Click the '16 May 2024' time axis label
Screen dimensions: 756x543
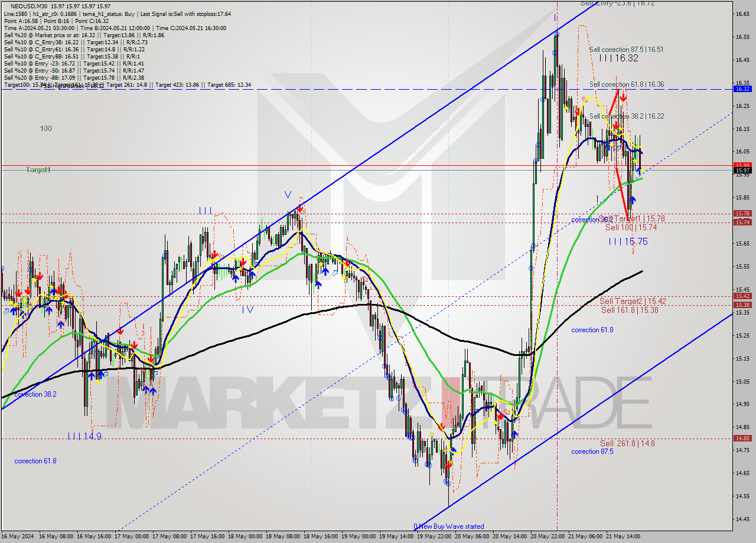click(x=18, y=537)
